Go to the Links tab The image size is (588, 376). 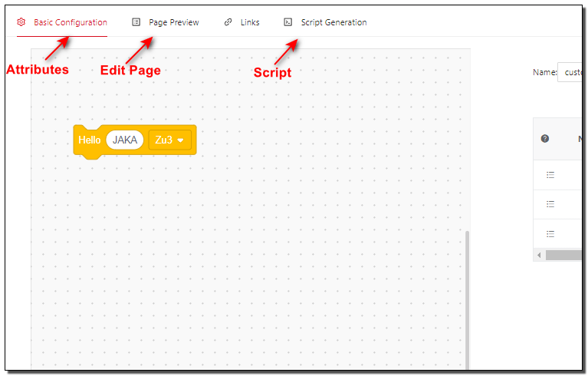tap(249, 22)
